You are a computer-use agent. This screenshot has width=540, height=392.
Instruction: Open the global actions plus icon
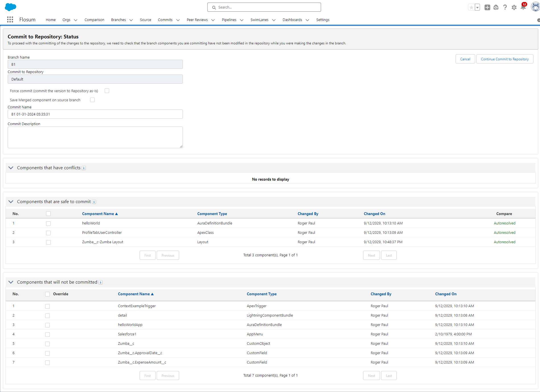click(x=487, y=7)
